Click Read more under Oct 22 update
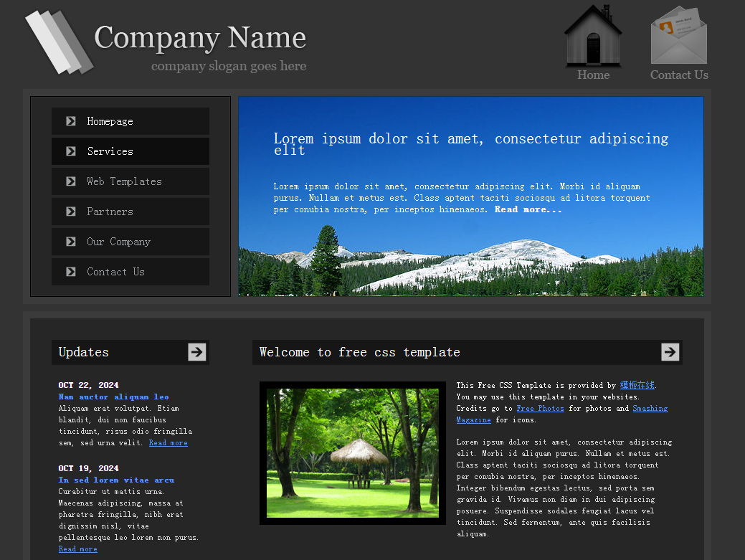Image resolution: width=745 pixels, height=560 pixels. point(168,443)
